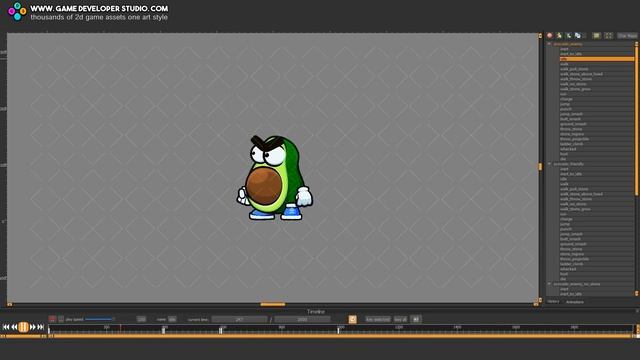The height and width of the screenshot is (360, 640).
Task: Click the blue duplicate icon in the animations toolbar
Action: point(578,36)
